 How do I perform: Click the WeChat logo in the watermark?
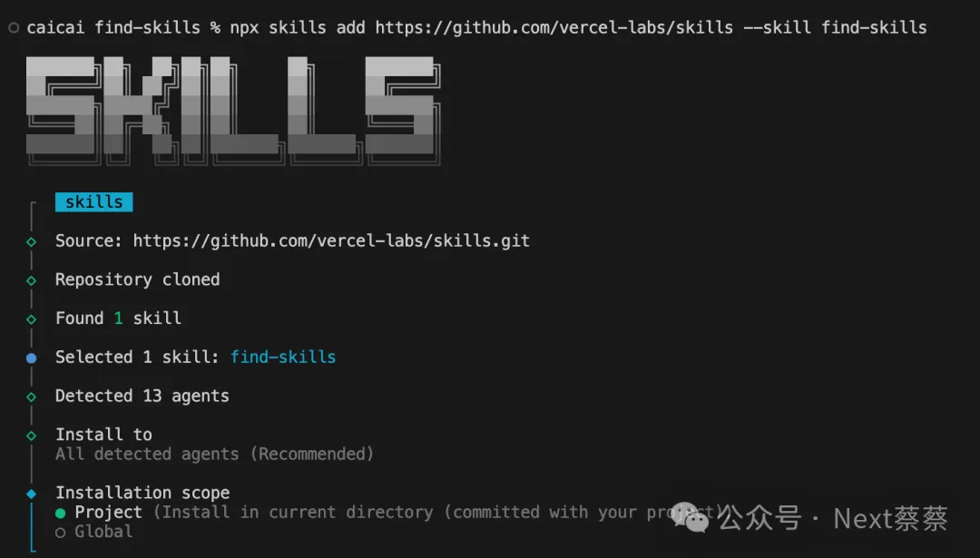[690, 517]
